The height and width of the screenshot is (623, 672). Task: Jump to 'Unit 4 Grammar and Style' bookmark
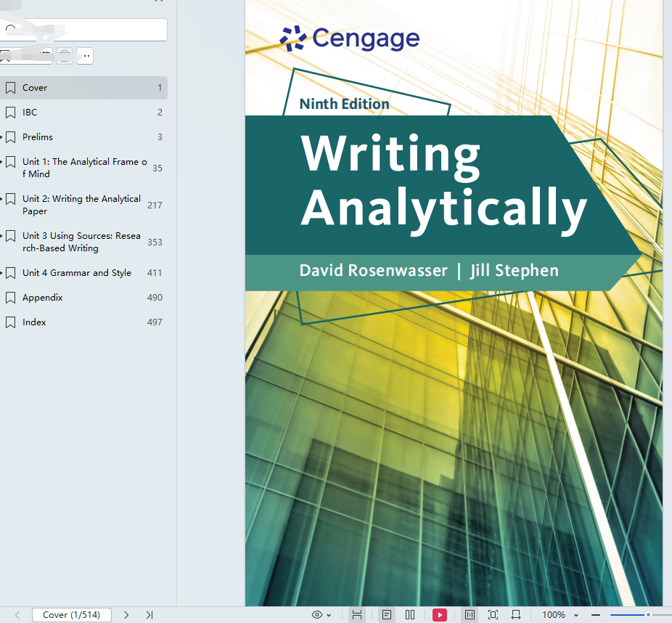click(x=83, y=273)
